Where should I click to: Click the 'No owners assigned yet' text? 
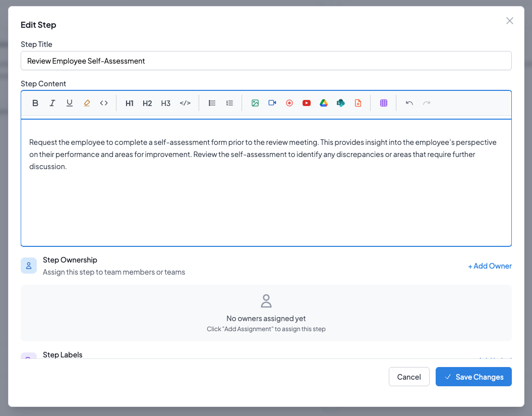[x=266, y=319]
